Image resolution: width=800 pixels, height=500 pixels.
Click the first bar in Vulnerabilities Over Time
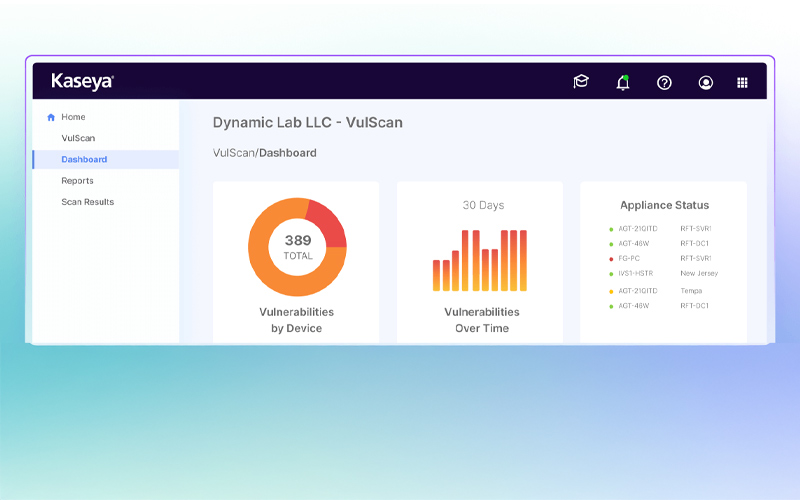point(437,275)
